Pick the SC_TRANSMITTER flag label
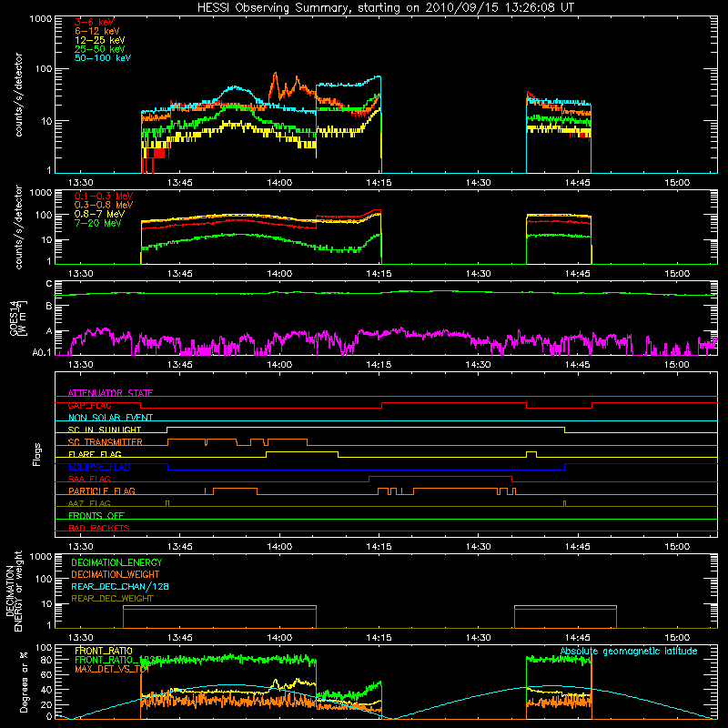 point(106,442)
